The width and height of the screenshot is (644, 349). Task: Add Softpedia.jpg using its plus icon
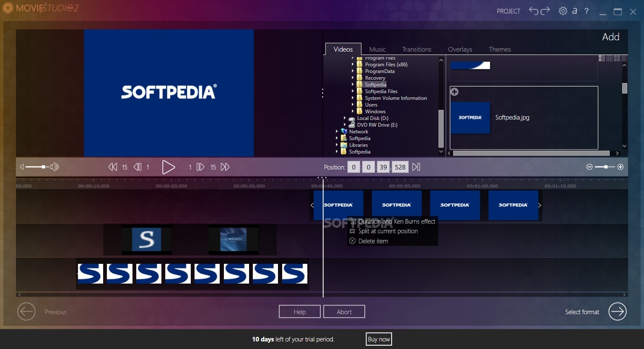pos(454,91)
